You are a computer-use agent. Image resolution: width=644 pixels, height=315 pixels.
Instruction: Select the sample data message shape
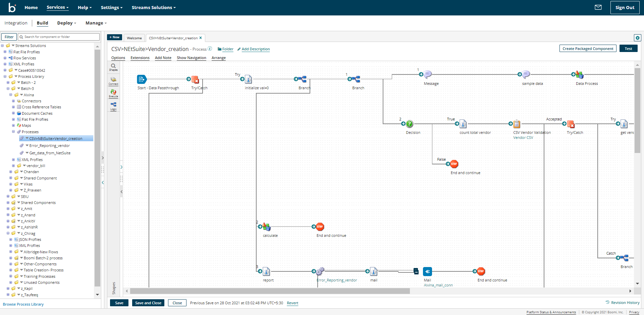pyautogui.click(x=526, y=74)
